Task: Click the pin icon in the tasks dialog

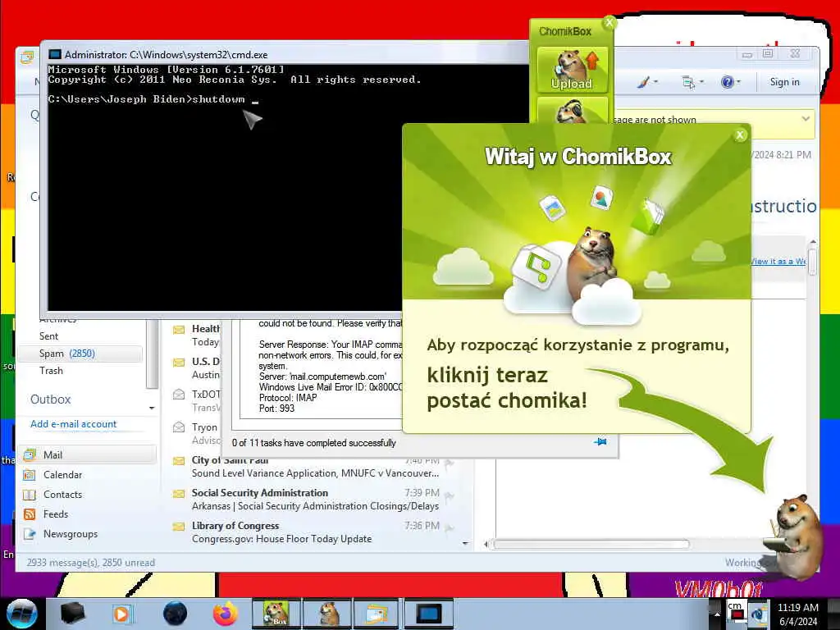Action: pos(600,442)
